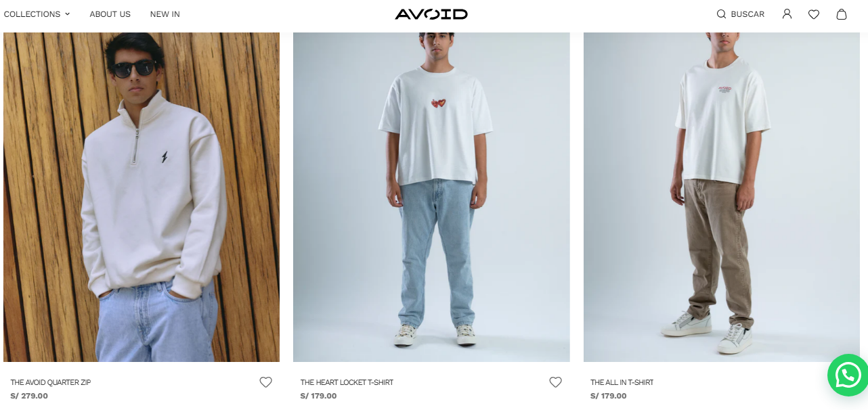Viewport: 868px width, 410px height.
Task: Open the wishlist heart in header
Action: [x=814, y=14]
